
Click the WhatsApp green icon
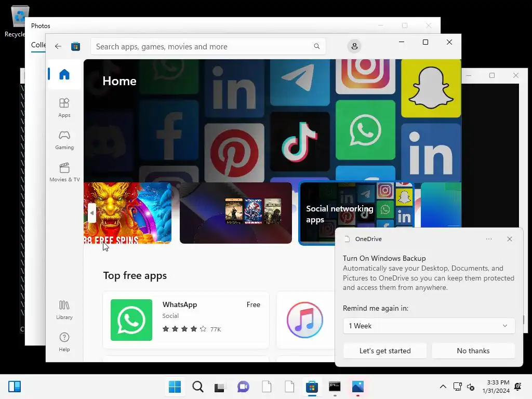pyautogui.click(x=131, y=320)
